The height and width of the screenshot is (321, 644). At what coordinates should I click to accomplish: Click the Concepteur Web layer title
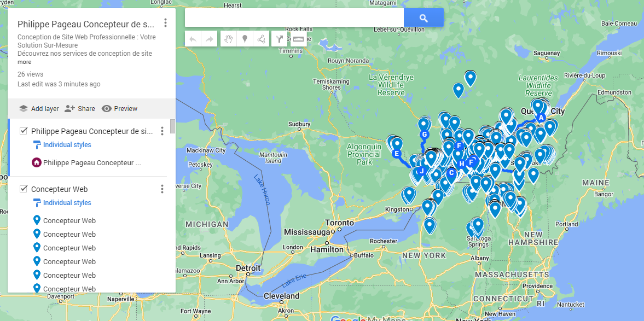tap(59, 189)
